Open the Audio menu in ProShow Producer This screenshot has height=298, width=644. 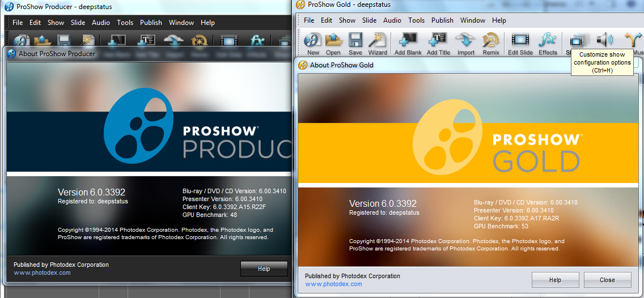[101, 23]
